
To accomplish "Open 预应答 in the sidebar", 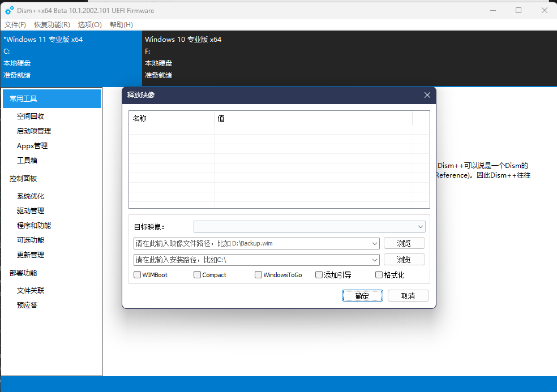I will coord(27,305).
